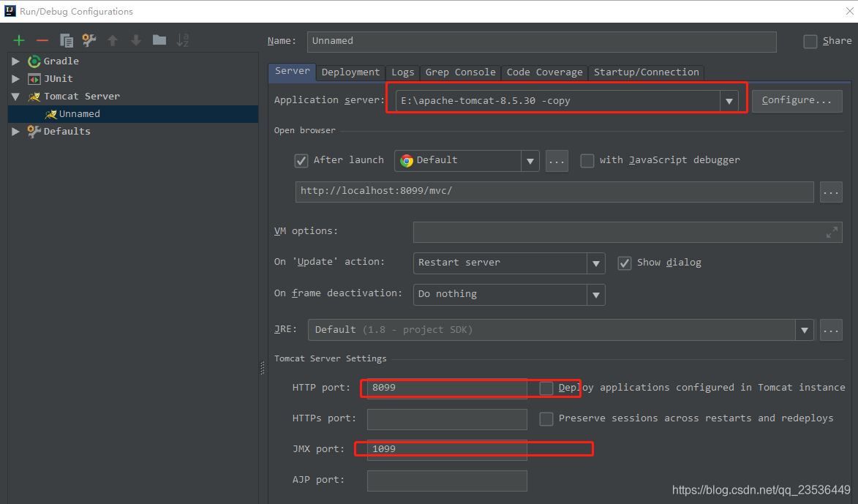Click browse button next to browser dropdown

(557, 161)
